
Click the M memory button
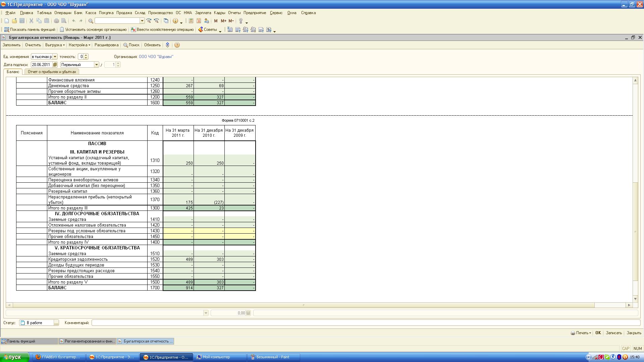click(x=216, y=21)
